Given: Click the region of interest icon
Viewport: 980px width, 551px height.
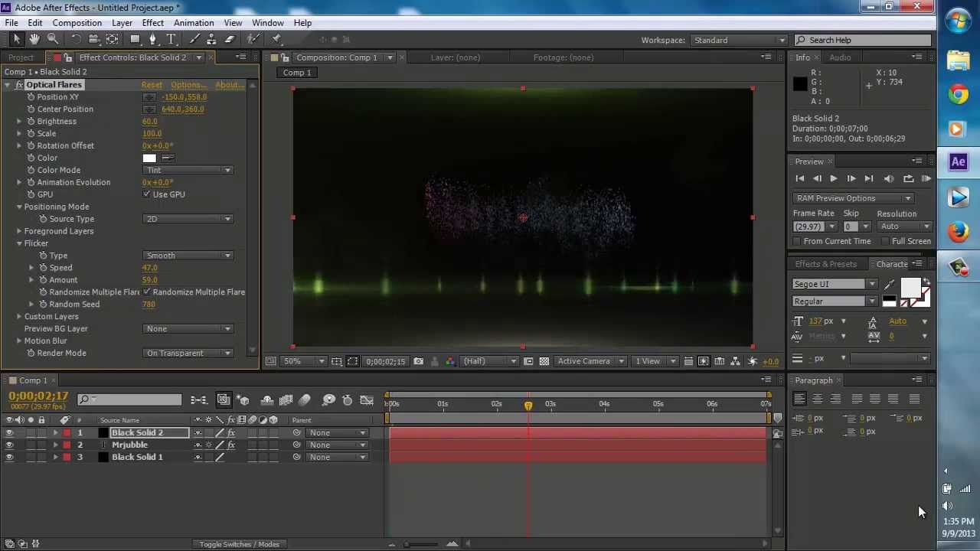Looking at the screenshot, I should (352, 361).
